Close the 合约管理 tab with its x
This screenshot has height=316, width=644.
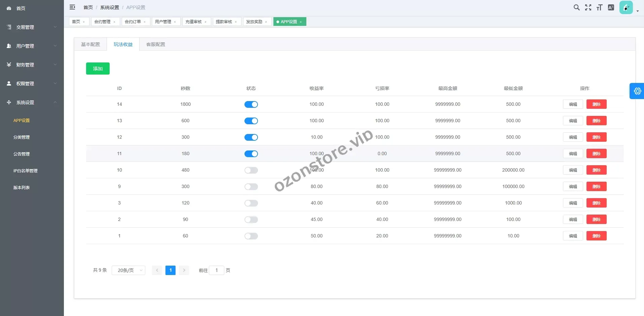pyautogui.click(x=114, y=22)
